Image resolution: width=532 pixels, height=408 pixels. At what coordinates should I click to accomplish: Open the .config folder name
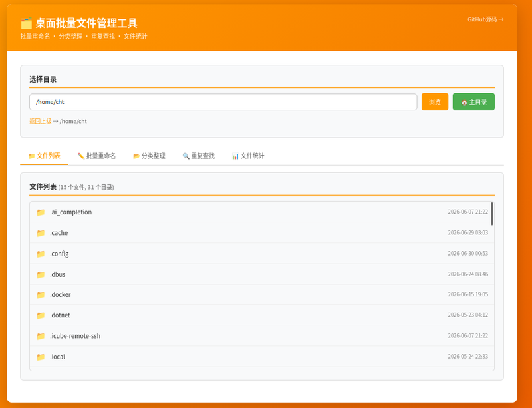coord(59,254)
